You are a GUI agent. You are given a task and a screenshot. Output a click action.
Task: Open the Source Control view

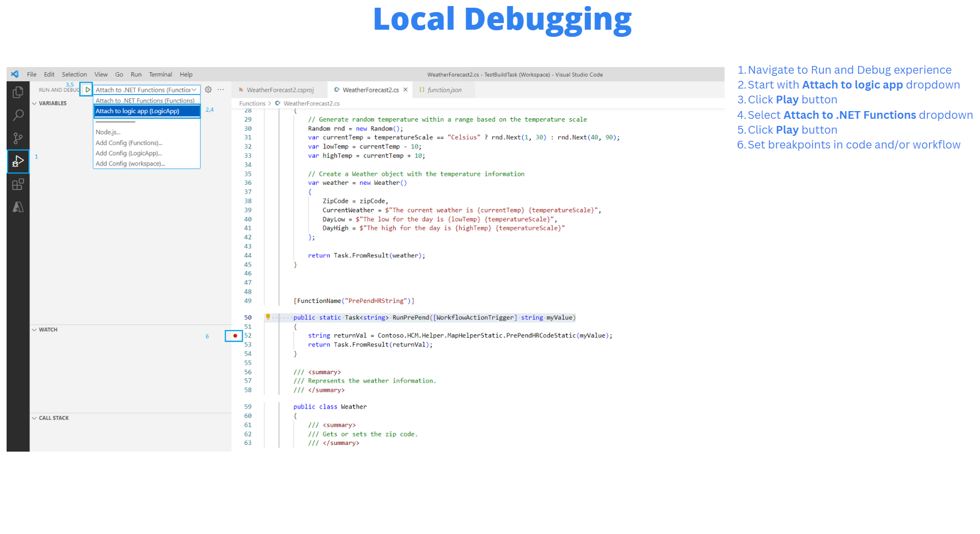point(18,138)
